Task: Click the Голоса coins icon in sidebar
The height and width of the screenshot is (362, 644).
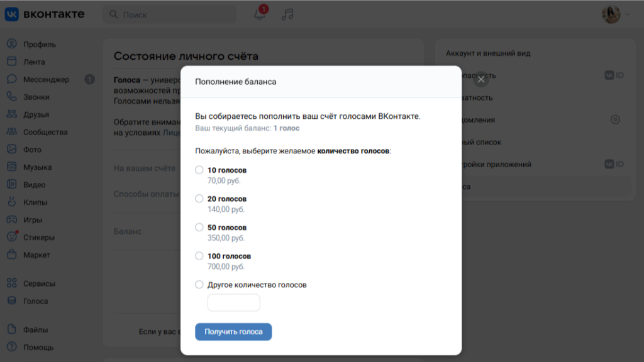Action: click(x=11, y=301)
